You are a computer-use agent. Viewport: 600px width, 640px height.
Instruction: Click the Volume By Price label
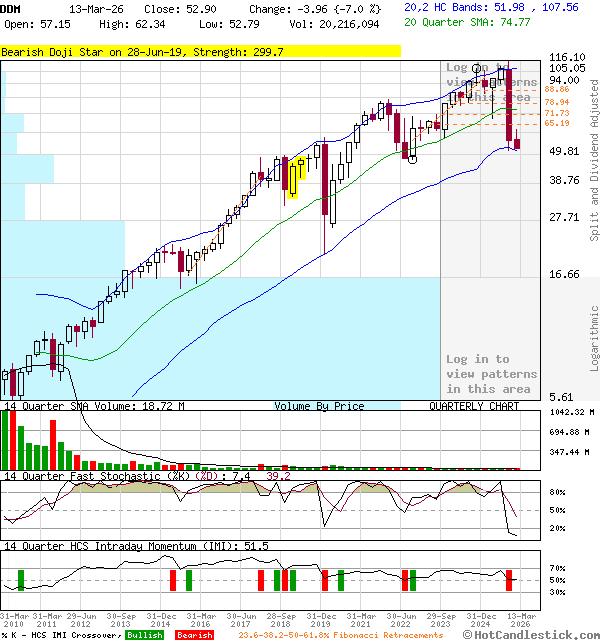(x=319, y=406)
